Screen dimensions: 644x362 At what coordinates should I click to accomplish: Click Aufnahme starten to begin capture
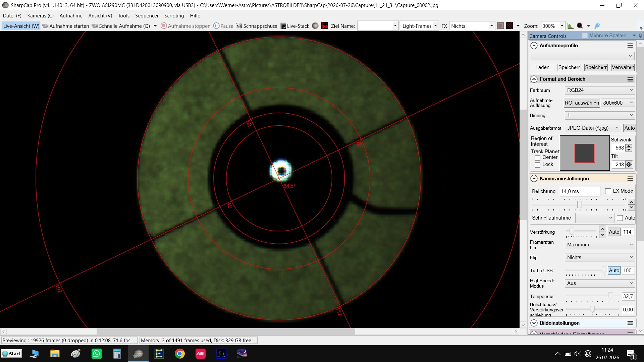(x=66, y=26)
